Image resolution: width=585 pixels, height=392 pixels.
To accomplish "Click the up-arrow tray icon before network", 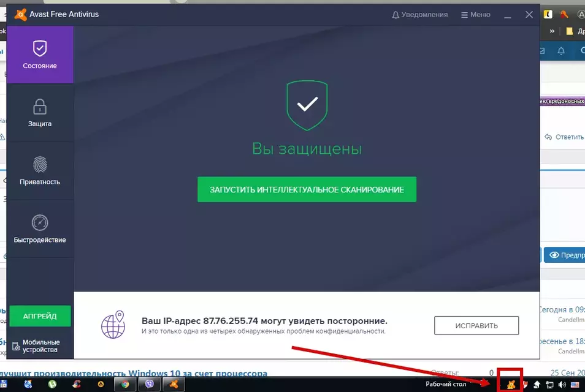I will coord(537,385).
